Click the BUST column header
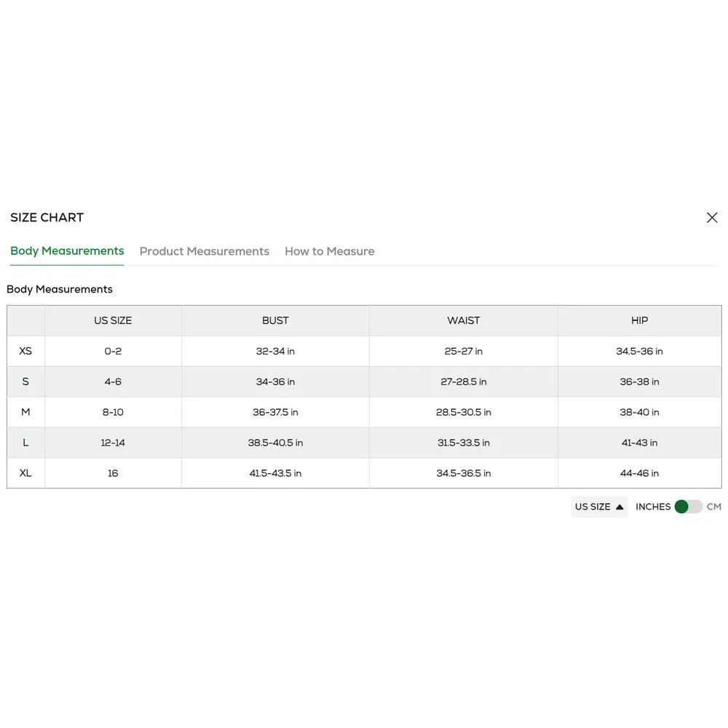 pyautogui.click(x=275, y=320)
